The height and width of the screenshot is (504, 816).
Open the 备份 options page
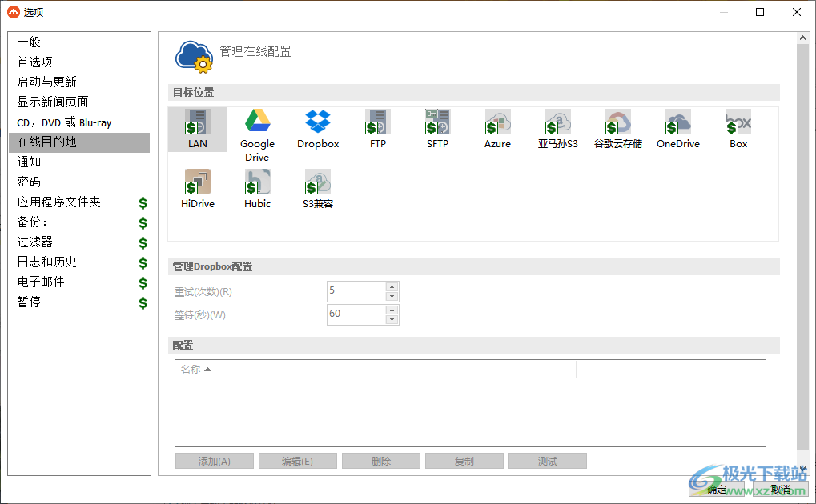point(79,222)
